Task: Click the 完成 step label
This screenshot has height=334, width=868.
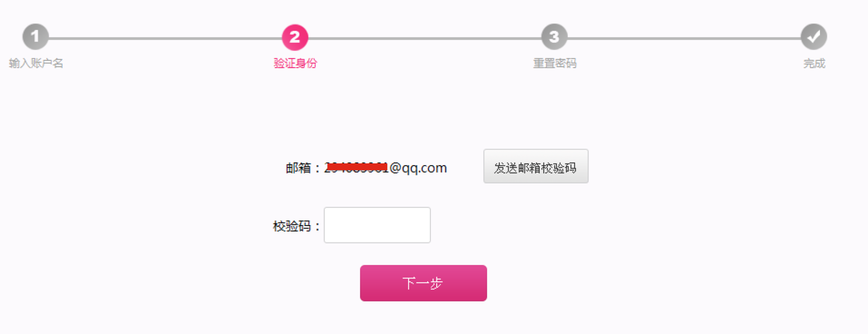Action: (x=814, y=63)
